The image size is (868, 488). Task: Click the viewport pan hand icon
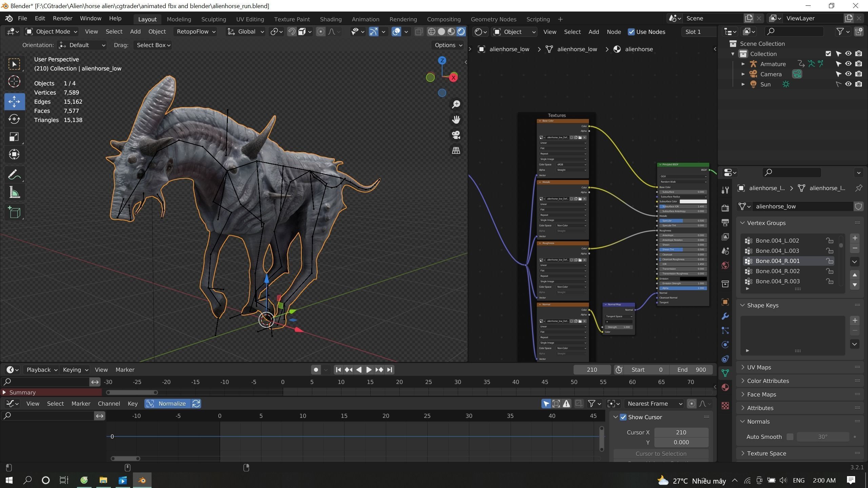coord(456,120)
